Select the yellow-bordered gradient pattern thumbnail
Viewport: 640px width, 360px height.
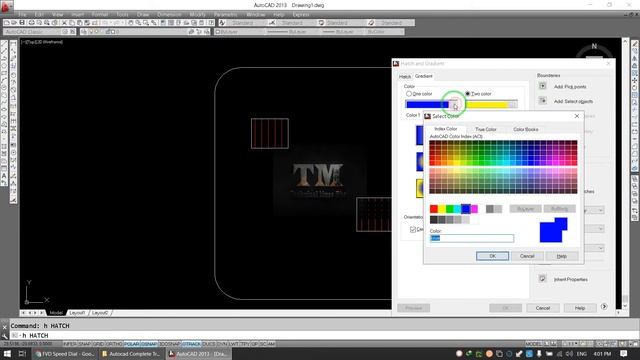tap(420, 189)
